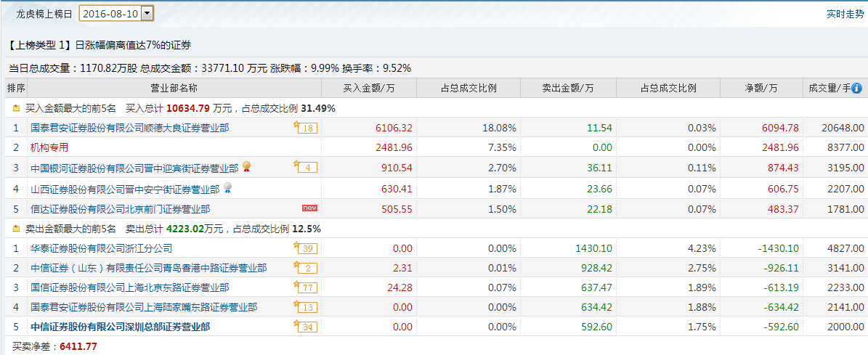This screenshot has width=868, height=355.
Task: Open the 龙虎榜上榜日 date dropdown arrow
Action: tap(147, 14)
